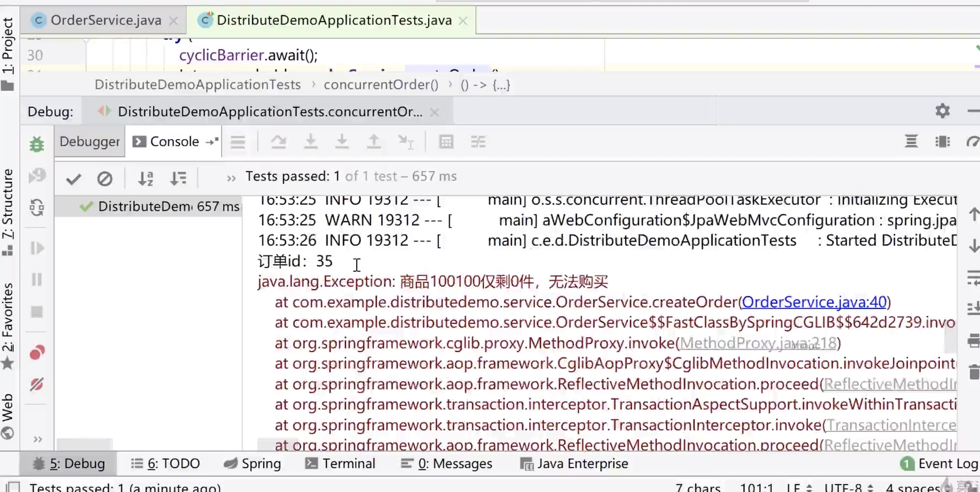Open Debug panel settings gear
Screen dimensions: 980x492
[x=942, y=111]
